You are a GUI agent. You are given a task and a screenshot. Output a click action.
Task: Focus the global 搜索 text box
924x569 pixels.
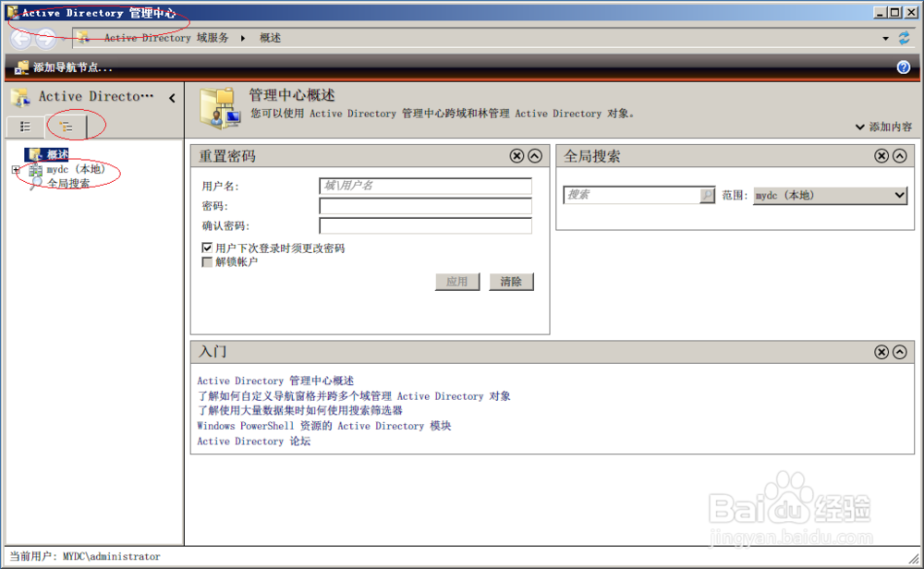click(631, 195)
